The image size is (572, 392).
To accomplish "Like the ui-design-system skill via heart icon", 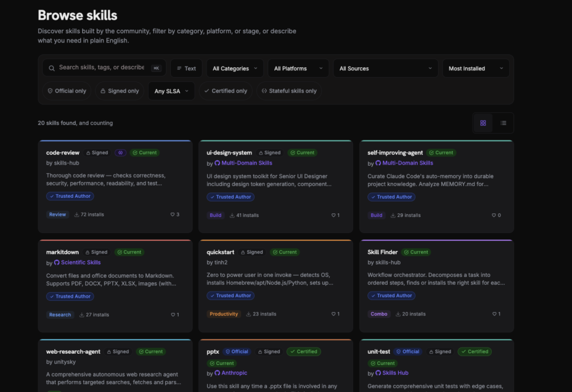I will coord(333,215).
